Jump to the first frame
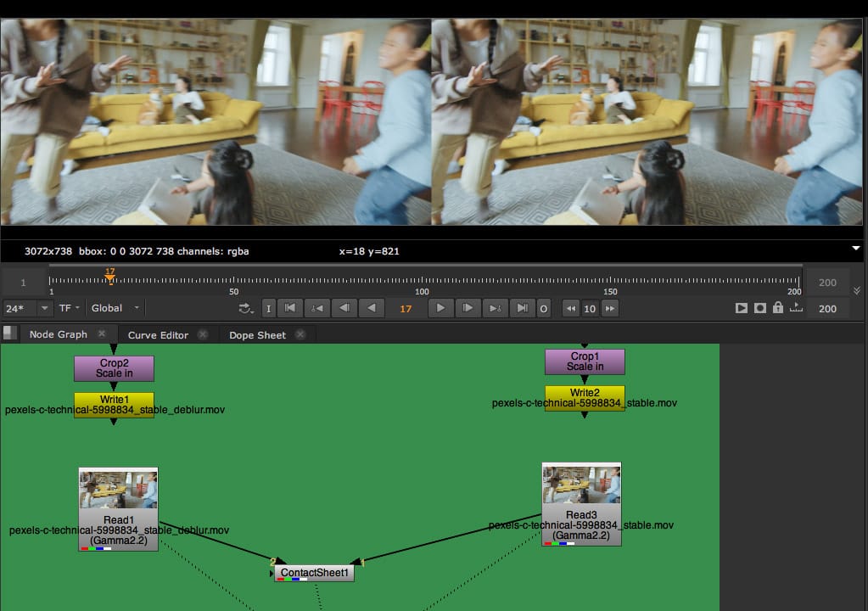 click(x=290, y=308)
